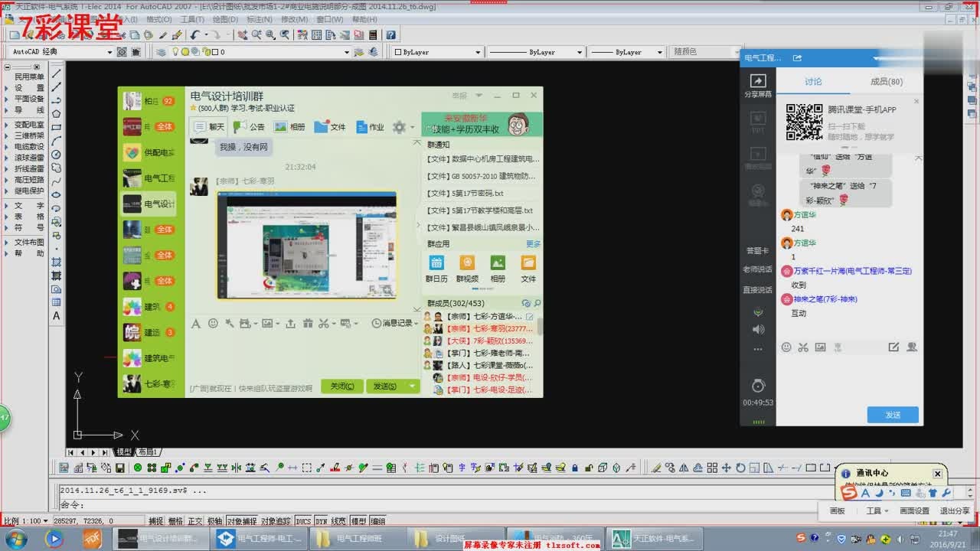The image size is (980, 551).
Task: Open Layer Properties Manager icon
Action: tap(162, 52)
